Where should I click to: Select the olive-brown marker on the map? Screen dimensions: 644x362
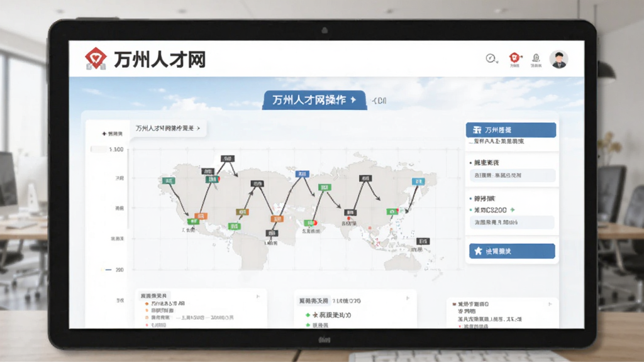coord(242,212)
